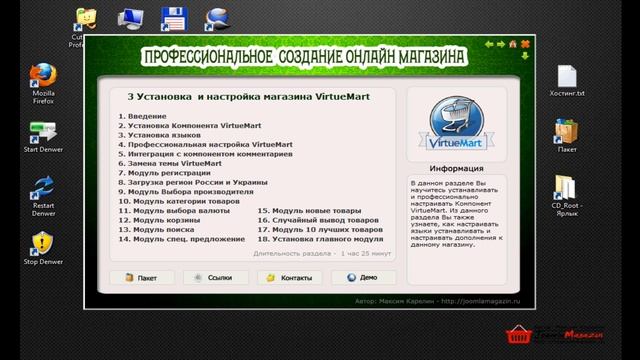The height and width of the screenshot is (360, 640).
Task: Open the Контакты button
Action: click(x=289, y=278)
